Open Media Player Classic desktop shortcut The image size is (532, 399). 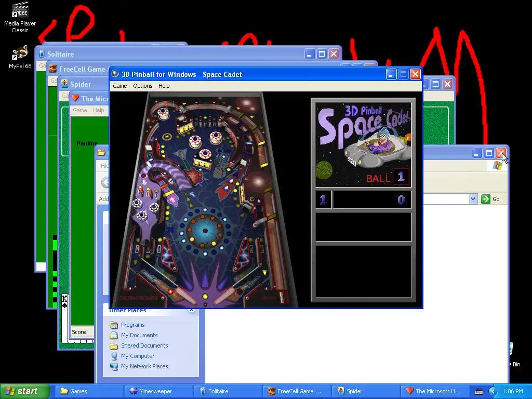point(20,18)
